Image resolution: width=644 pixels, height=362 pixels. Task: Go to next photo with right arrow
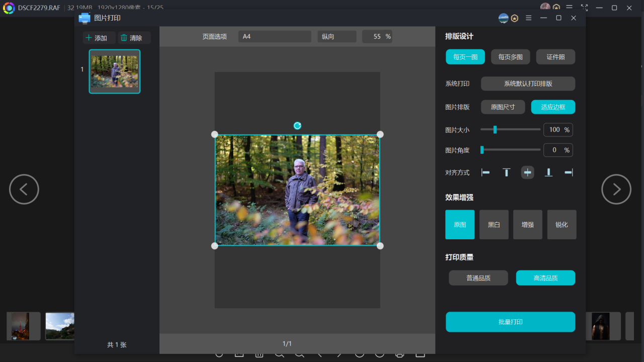point(616,189)
